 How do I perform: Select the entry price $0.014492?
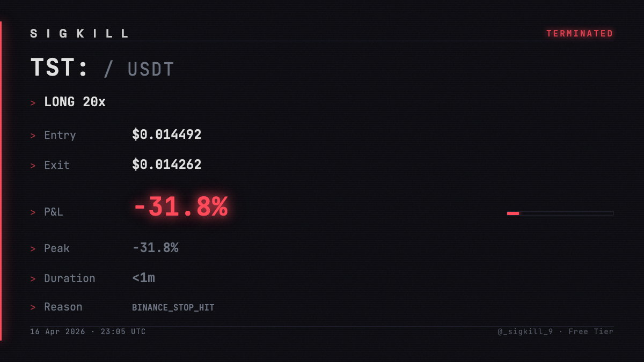point(166,135)
